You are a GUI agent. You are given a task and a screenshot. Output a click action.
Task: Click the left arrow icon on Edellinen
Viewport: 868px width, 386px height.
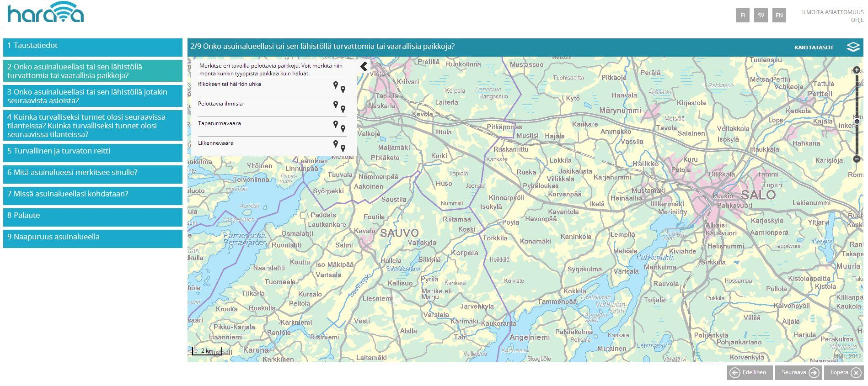pyautogui.click(x=735, y=373)
